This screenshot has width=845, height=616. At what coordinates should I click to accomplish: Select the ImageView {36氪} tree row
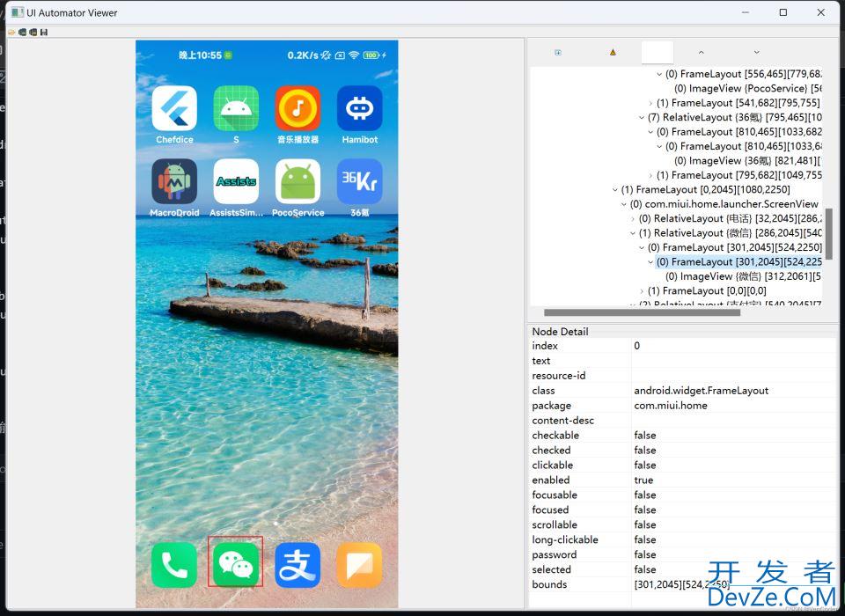(x=748, y=161)
